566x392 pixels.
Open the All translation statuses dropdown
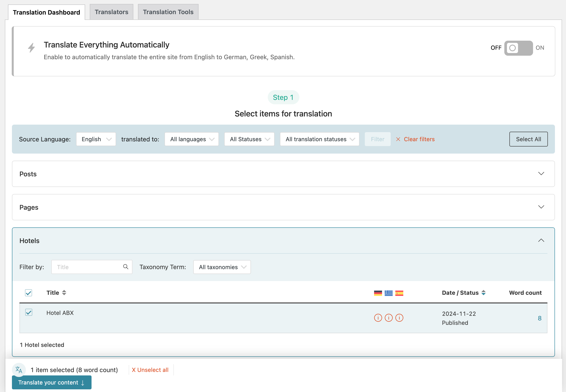[319, 139]
